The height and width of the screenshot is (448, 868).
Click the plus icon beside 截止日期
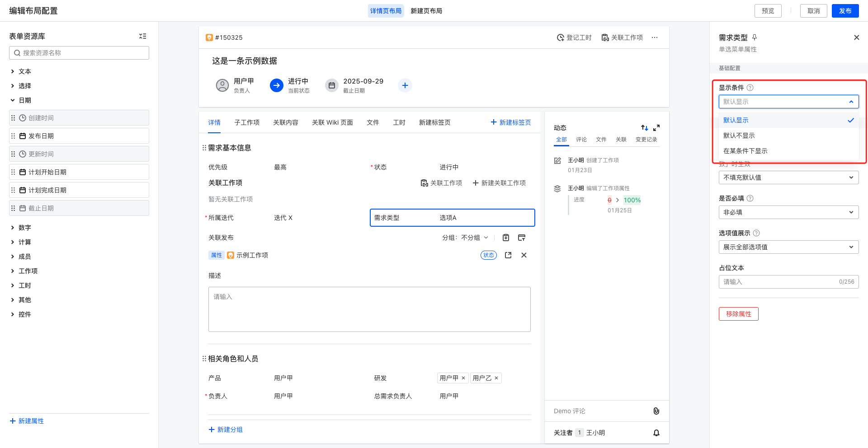pyautogui.click(x=405, y=85)
